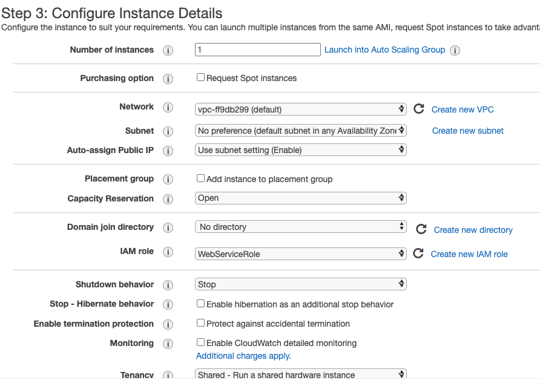Tick Enable CloudWatch detailed monitoring
540x392 pixels.
tap(200, 342)
